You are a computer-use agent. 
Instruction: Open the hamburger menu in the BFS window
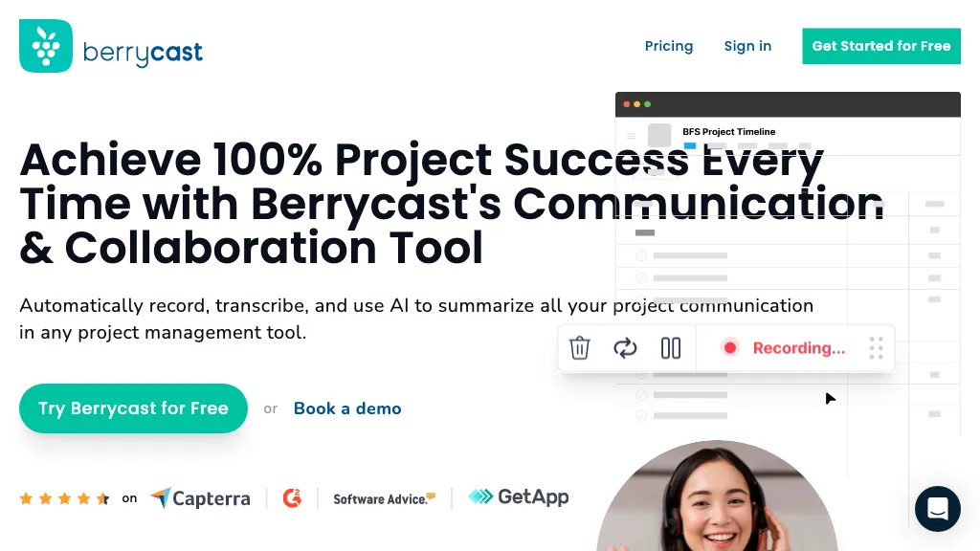pyautogui.click(x=631, y=135)
